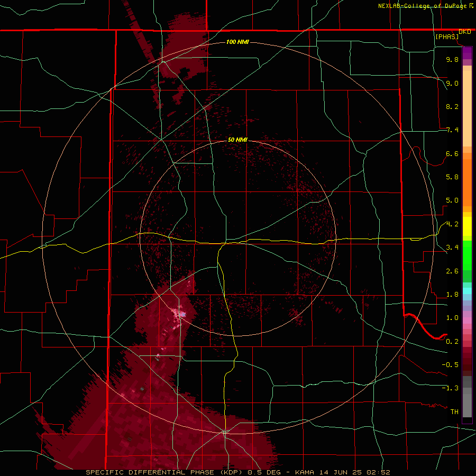The width and height of the screenshot is (476, 476).
Task: Pick the cyan segment of the color bar
Action: click(467, 291)
